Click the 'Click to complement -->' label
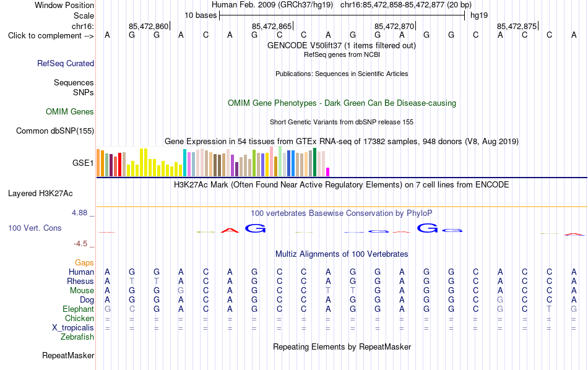The width and height of the screenshot is (588, 370). point(51,36)
